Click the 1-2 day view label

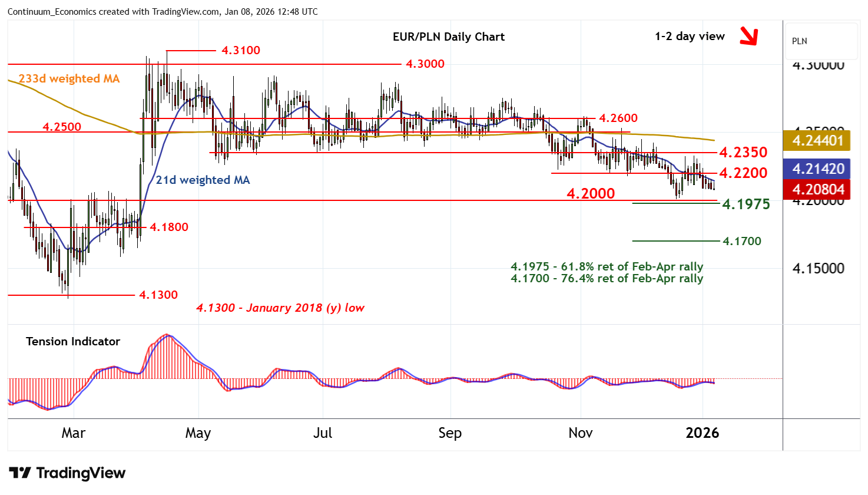click(x=690, y=37)
